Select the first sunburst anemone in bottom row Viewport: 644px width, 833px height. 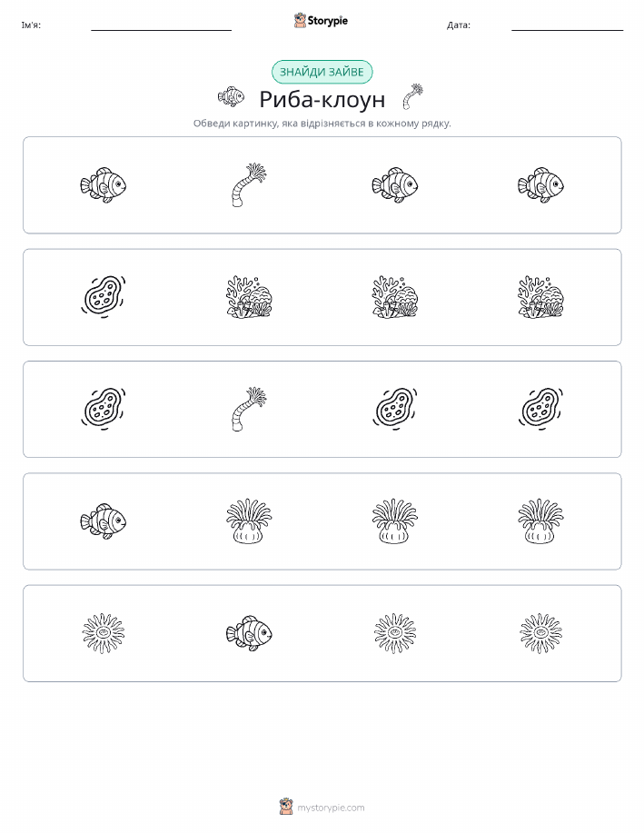pyautogui.click(x=103, y=633)
